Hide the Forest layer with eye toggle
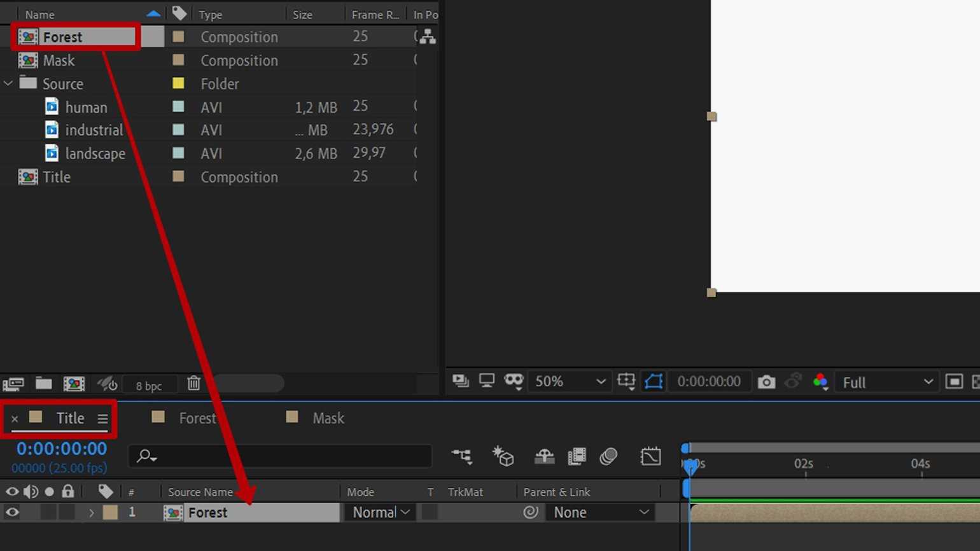This screenshot has width=980, height=551. [x=12, y=512]
